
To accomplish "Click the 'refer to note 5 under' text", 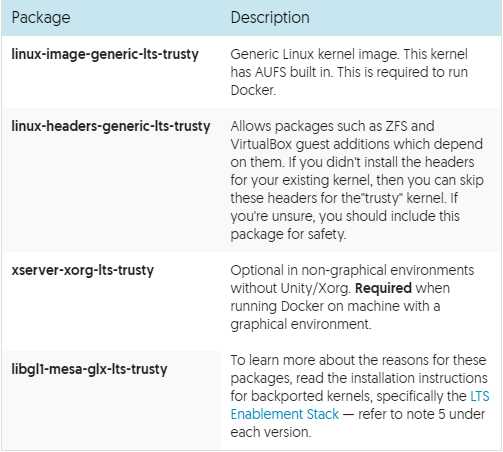I will (x=421, y=414).
